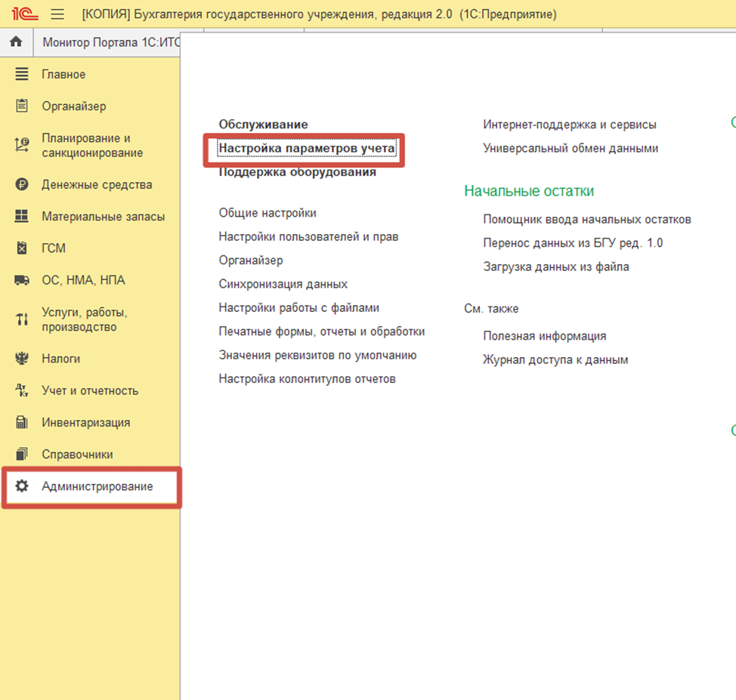Open the Органайзер section in the sidebar
Image resolution: width=736 pixels, height=700 pixels.
click(x=74, y=106)
